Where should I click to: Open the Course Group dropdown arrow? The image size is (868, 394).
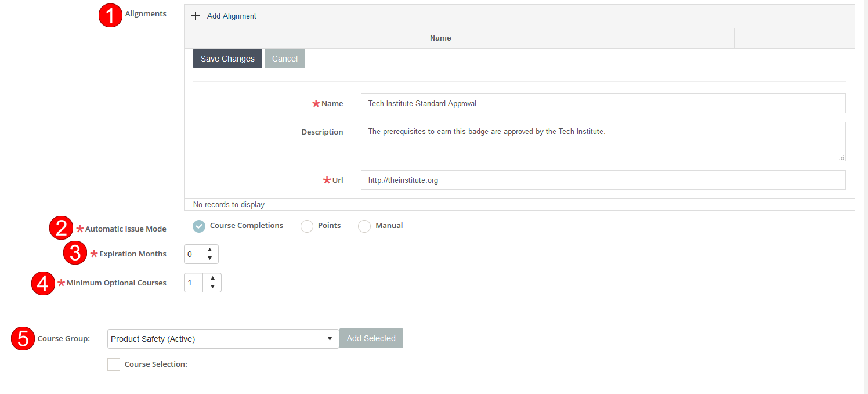tap(330, 339)
